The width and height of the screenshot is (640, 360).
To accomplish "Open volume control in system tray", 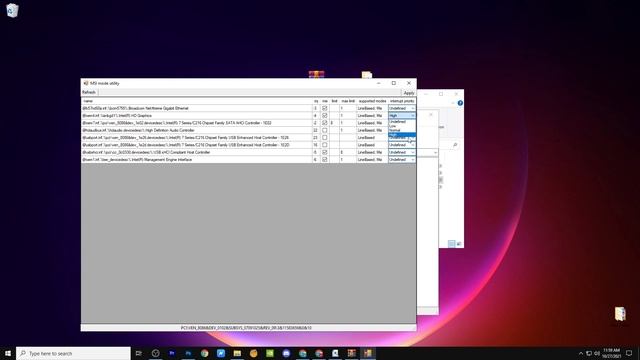I will pos(597,353).
